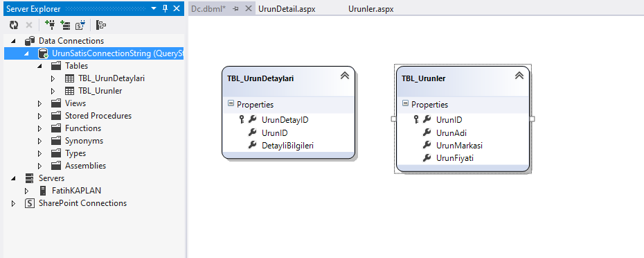Collapse TBL_Urunler entity with chevron
644x258 pixels.
tap(519, 76)
